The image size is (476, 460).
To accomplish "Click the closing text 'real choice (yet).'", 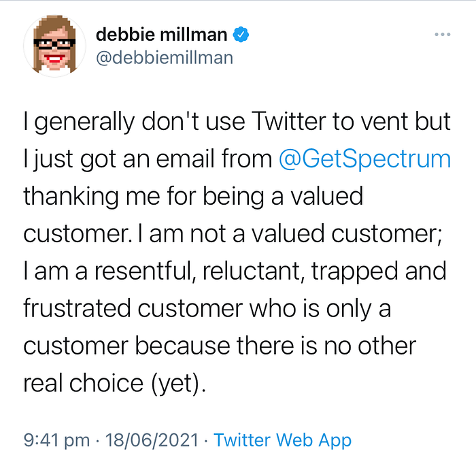I will [x=115, y=383].
